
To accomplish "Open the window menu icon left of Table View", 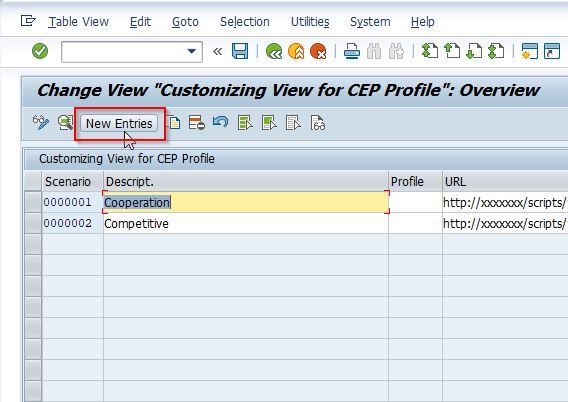I will 28,21.
